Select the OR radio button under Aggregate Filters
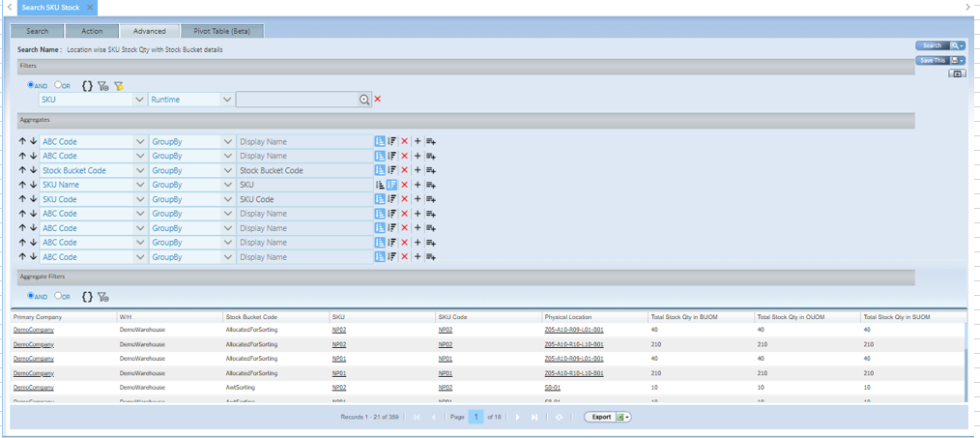This screenshot has width=980, height=438. pos(58,296)
